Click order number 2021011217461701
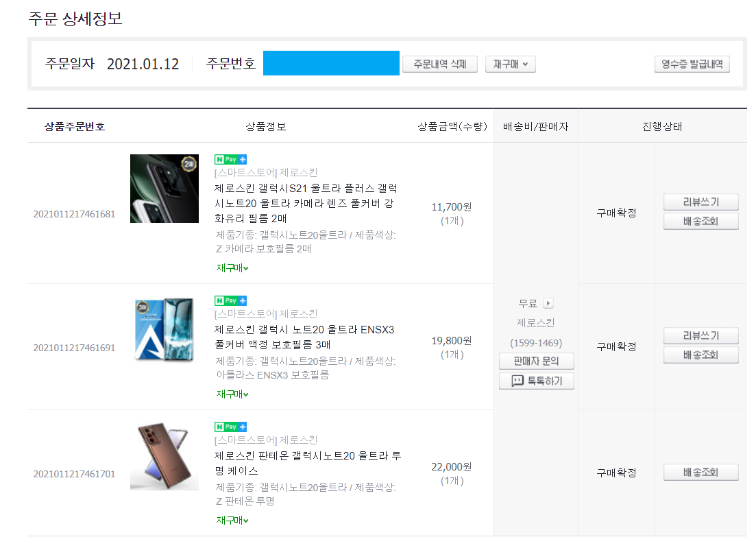Screen dimensions: 756x548 point(74,474)
